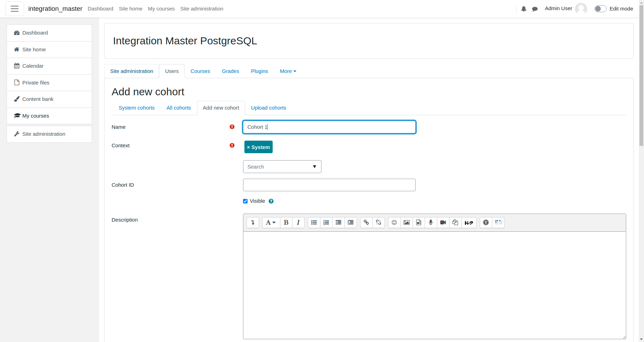The height and width of the screenshot is (342, 644).
Task: Click the Context required field indicator
Action: point(232,146)
